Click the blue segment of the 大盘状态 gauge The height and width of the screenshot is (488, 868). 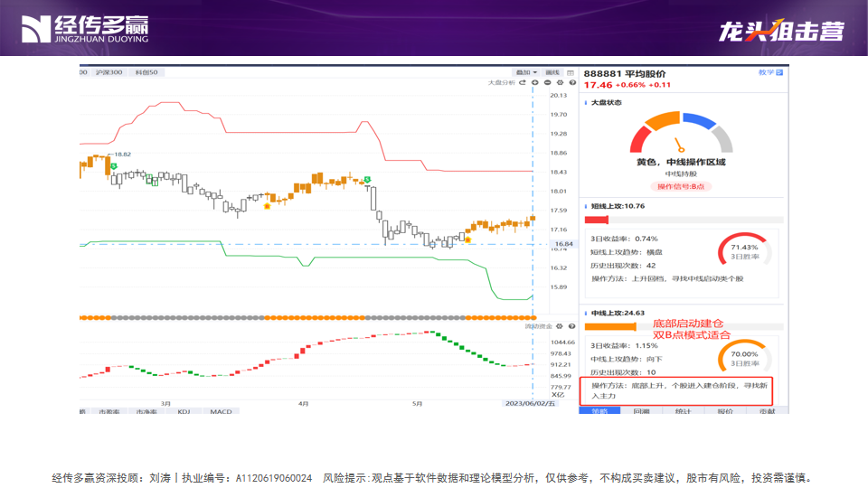point(700,120)
